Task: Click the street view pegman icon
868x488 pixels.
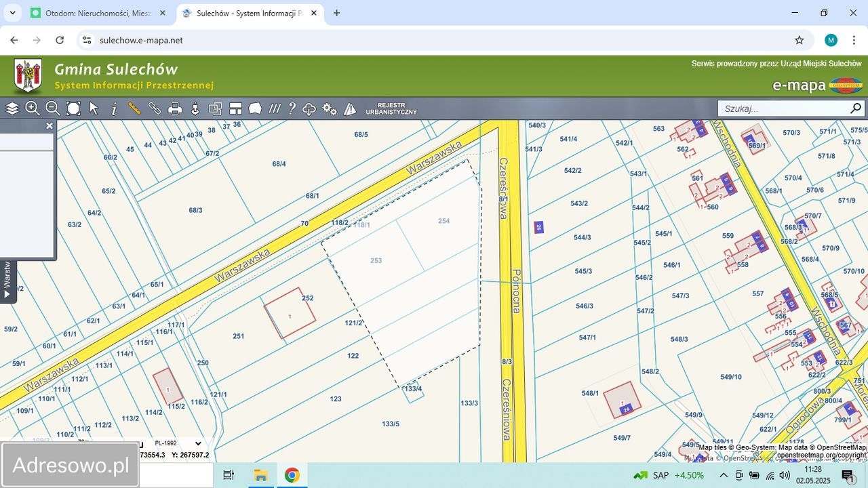Action: (x=195, y=108)
